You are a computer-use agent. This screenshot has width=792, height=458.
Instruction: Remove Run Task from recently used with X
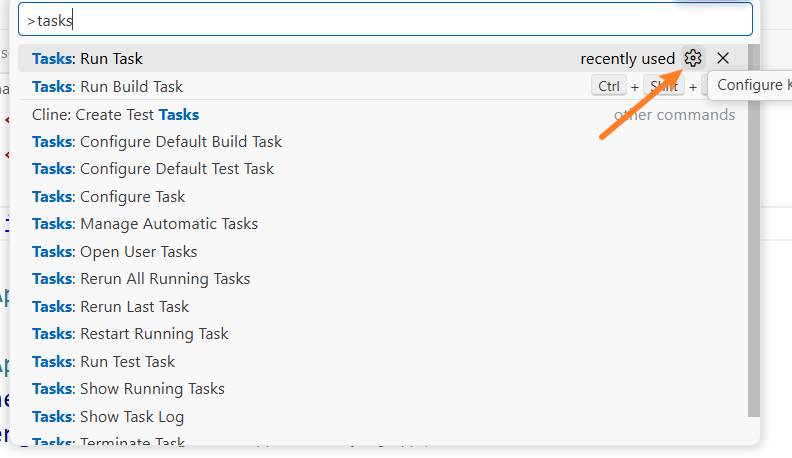click(723, 58)
